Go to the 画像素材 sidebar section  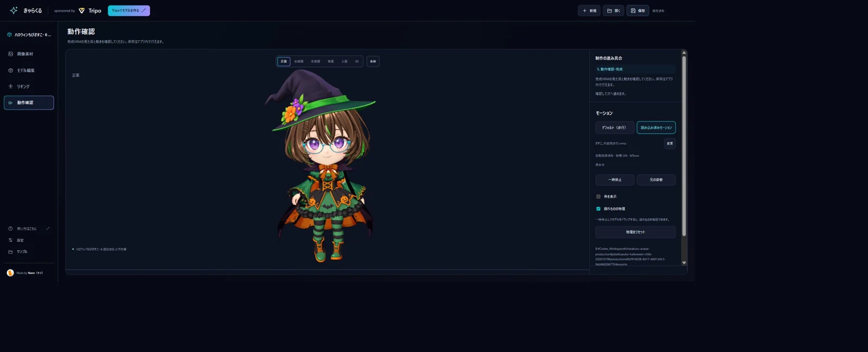point(29,54)
